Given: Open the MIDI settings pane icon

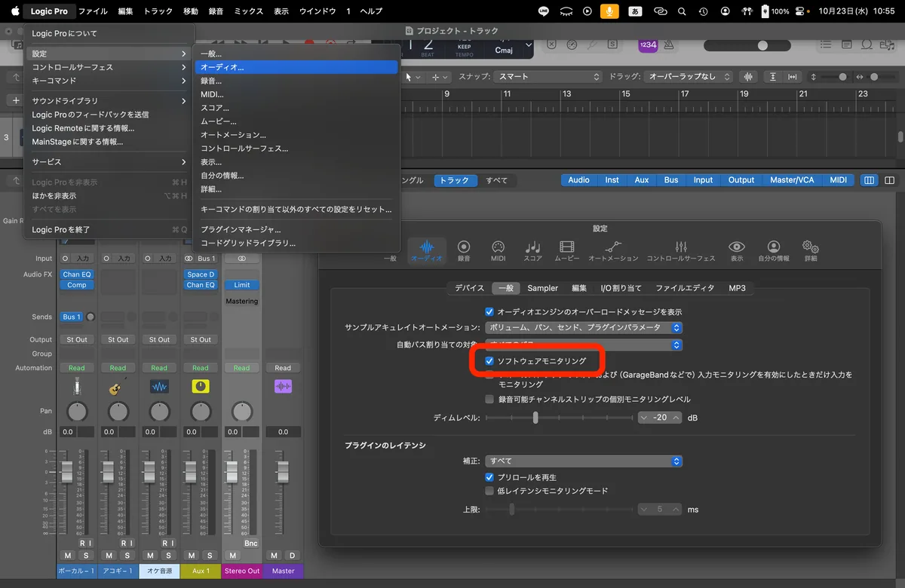Looking at the screenshot, I should 498,251.
